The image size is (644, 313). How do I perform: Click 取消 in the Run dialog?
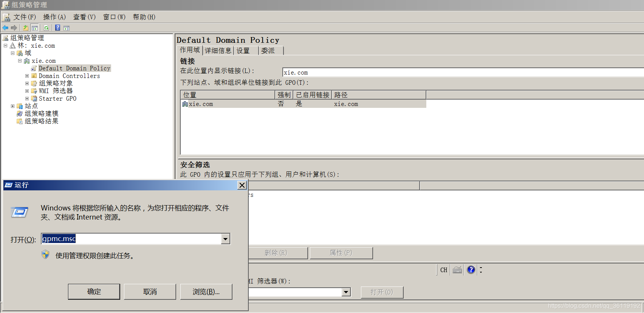click(150, 292)
